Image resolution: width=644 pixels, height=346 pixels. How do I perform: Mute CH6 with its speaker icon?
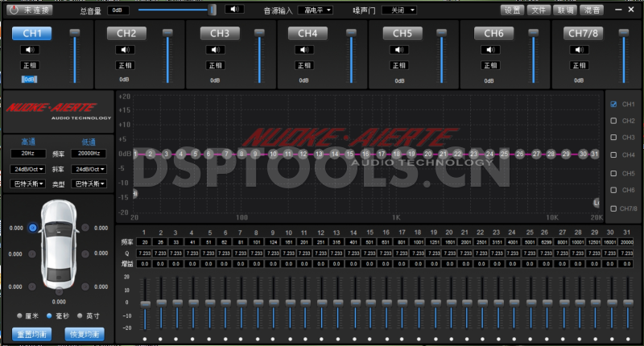(x=490, y=50)
